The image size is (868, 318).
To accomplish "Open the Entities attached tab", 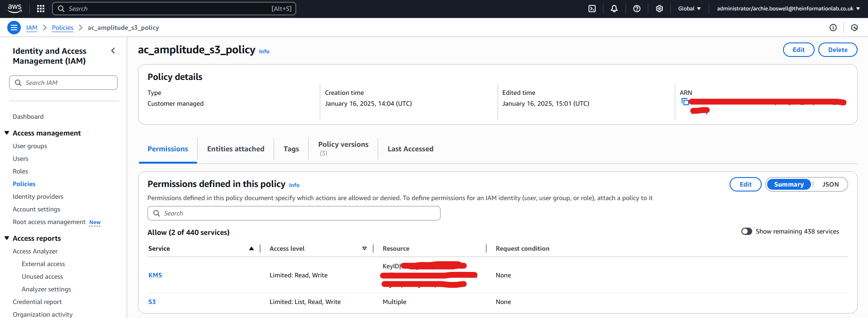I will [236, 149].
